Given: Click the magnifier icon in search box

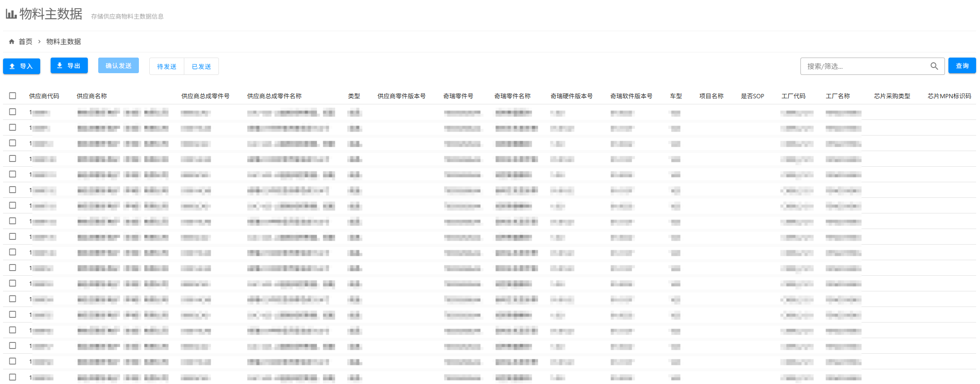Looking at the screenshot, I should (x=934, y=66).
